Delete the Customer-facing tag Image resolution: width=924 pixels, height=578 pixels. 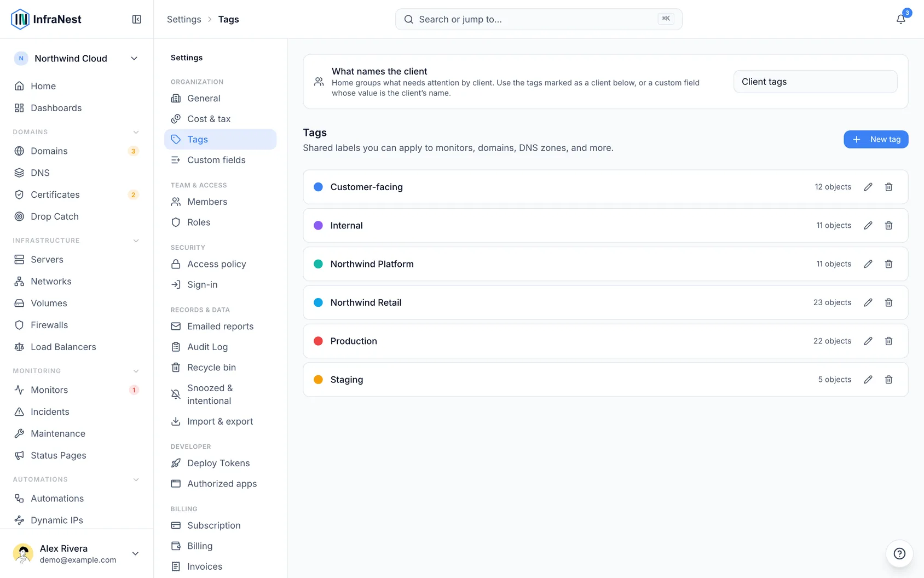[x=889, y=187]
